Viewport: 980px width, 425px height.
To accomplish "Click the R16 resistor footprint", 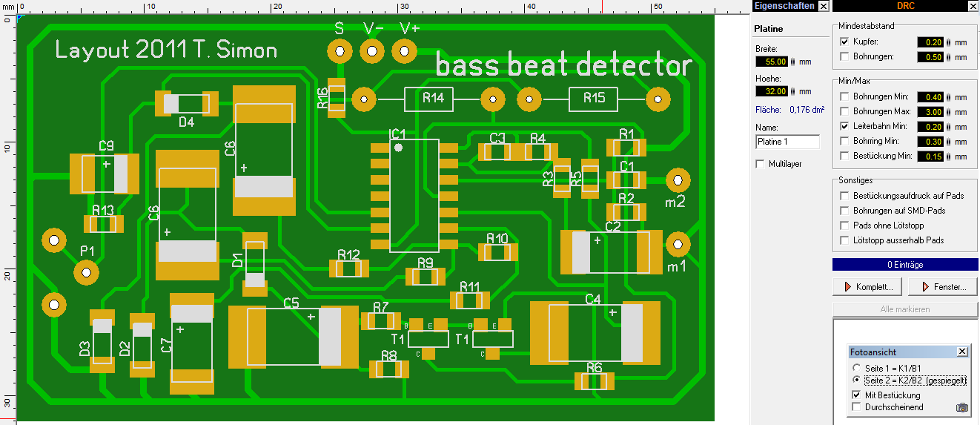I will [337, 98].
